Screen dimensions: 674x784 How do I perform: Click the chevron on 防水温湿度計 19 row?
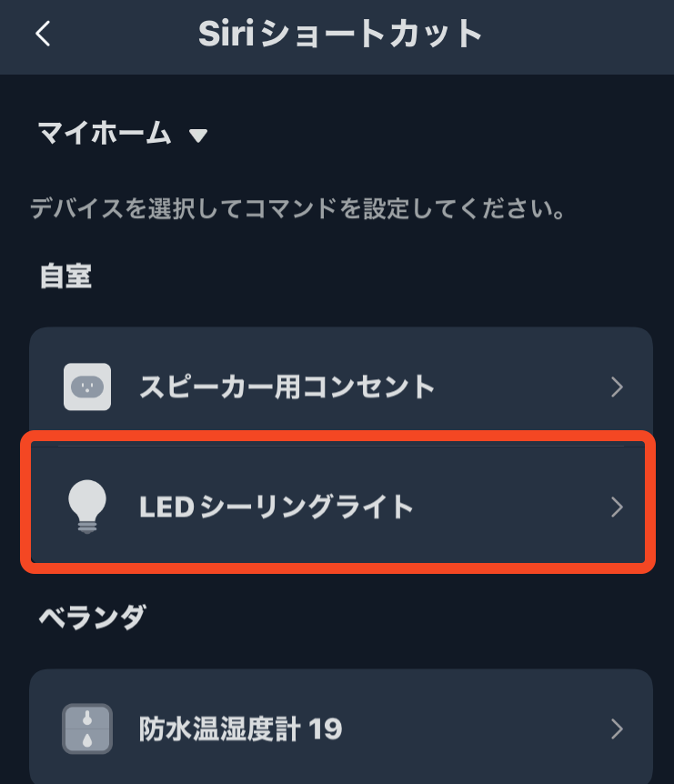(x=618, y=729)
